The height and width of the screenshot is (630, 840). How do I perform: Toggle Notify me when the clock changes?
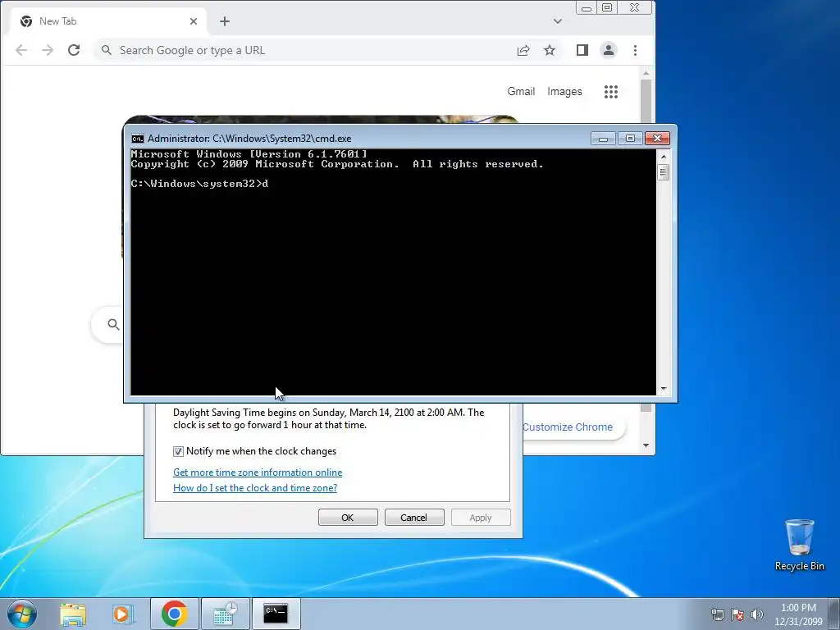(178, 452)
